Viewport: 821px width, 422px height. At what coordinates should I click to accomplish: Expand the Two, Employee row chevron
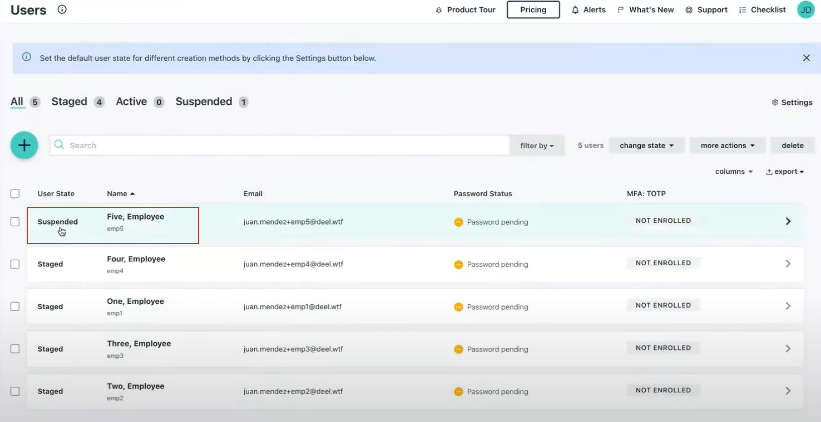coord(788,391)
